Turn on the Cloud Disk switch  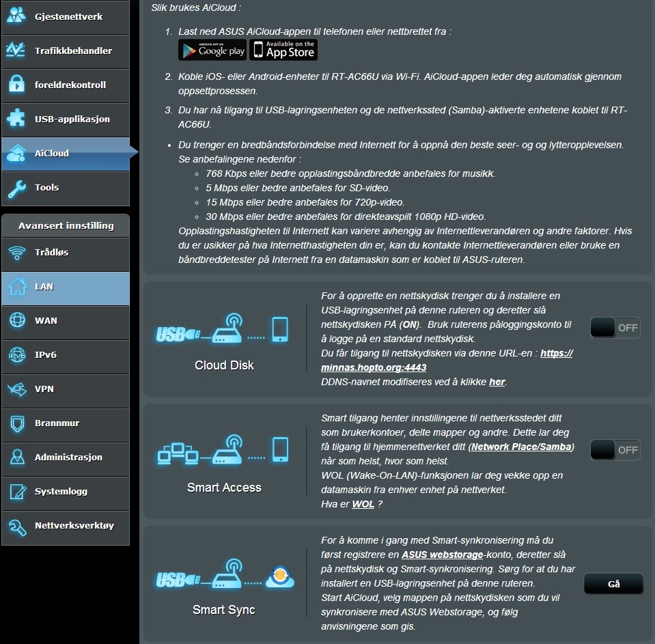615,328
